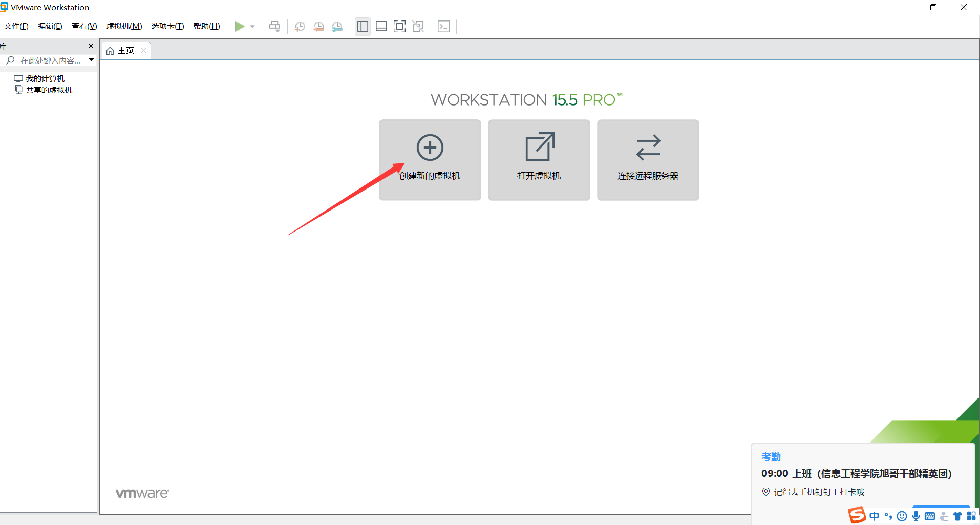Image resolution: width=980 pixels, height=525 pixels.
Task: Send Ctrl+Alt+Del to virtual machine icon
Action: [x=275, y=27]
